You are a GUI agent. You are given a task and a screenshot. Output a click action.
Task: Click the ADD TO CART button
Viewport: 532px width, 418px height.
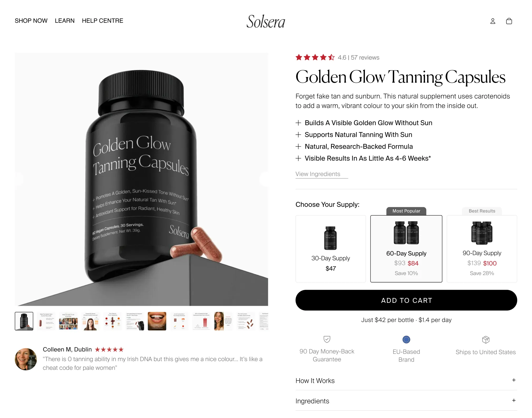tap(406, 300)
